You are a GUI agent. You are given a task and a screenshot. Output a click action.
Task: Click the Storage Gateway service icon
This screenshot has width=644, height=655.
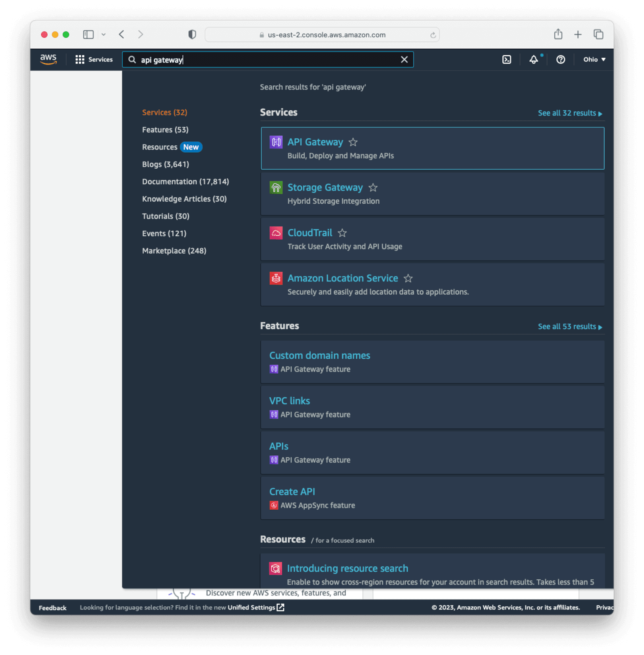[276, 188]
